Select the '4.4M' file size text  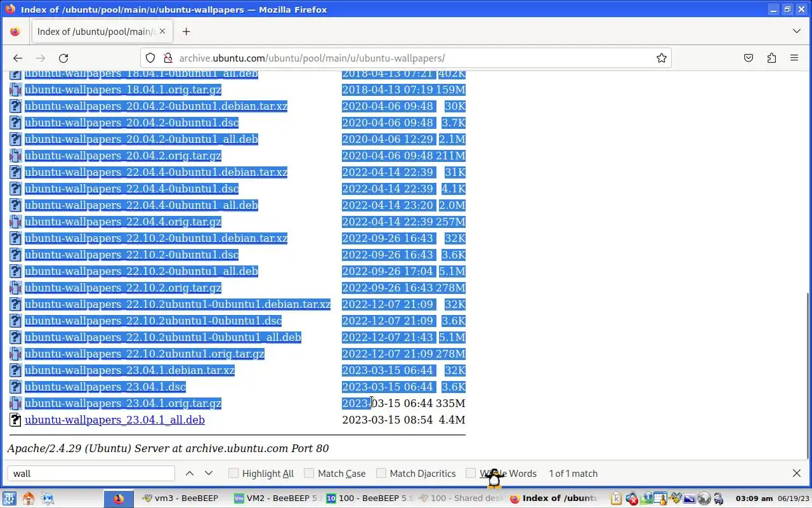452,420
